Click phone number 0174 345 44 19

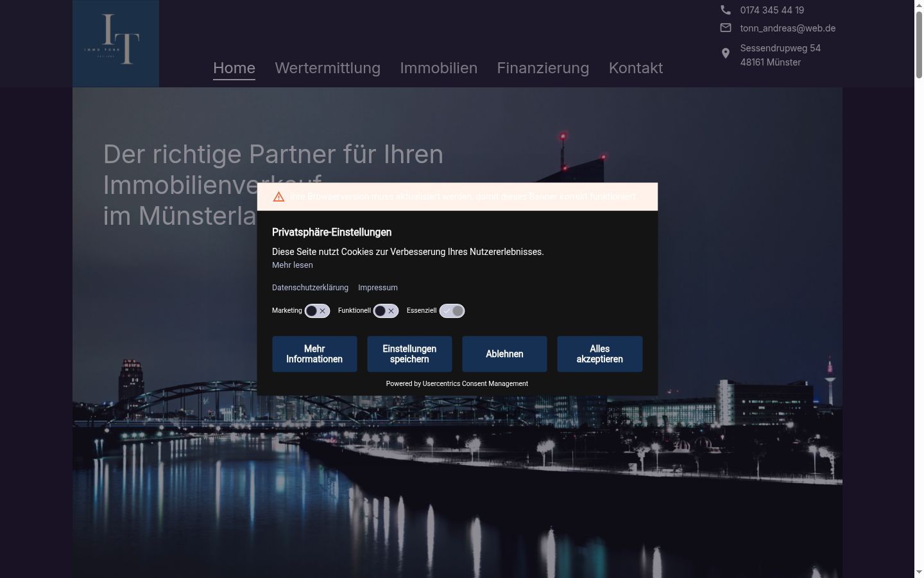[772, 10]
